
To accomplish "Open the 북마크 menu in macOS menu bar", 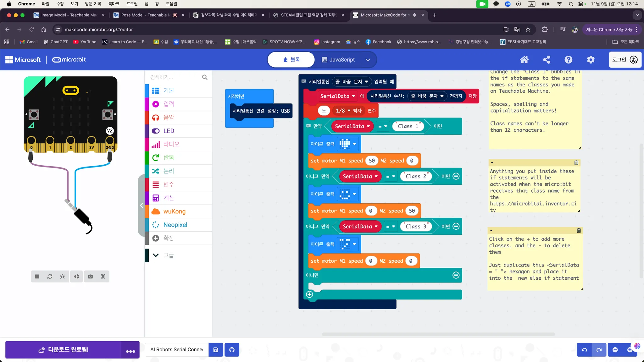I will (114, 4).
